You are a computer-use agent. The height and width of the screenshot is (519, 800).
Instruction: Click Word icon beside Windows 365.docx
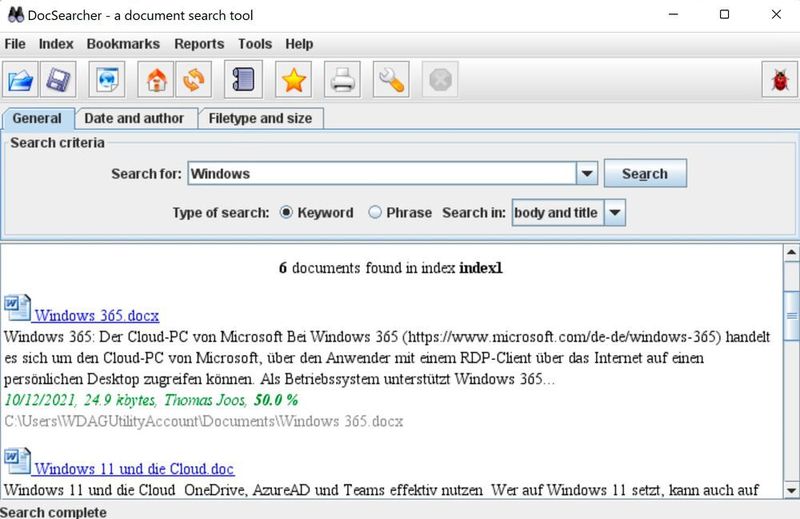17,308
